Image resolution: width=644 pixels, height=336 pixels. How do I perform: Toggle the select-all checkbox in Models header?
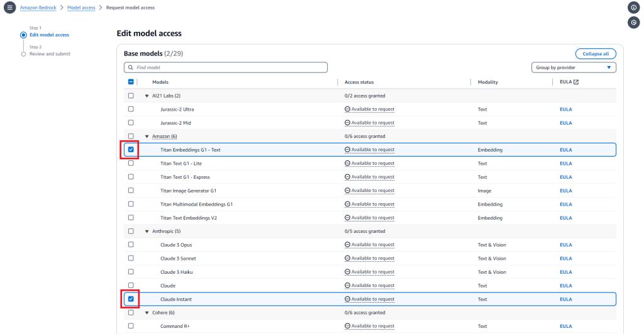[131, 82]
